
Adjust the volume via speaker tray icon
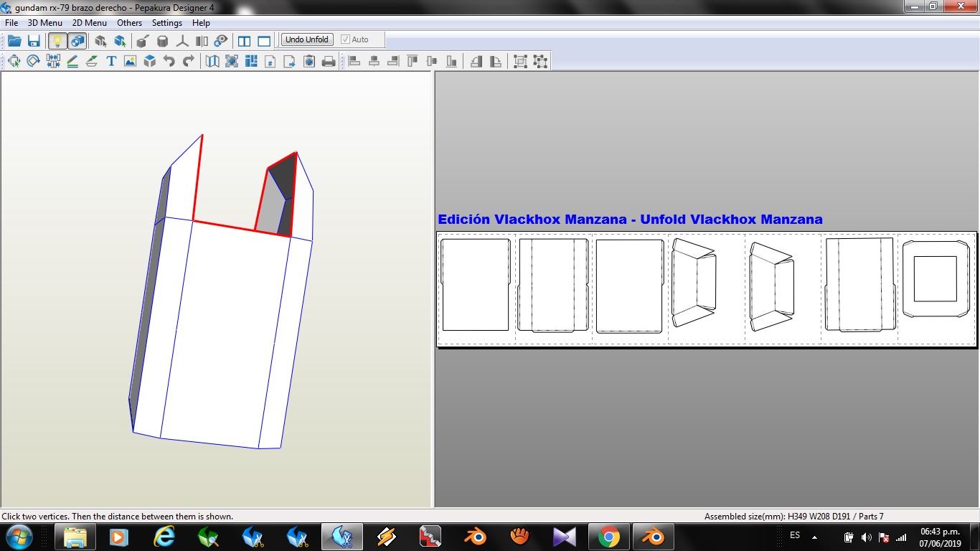[x=867, y=537]
